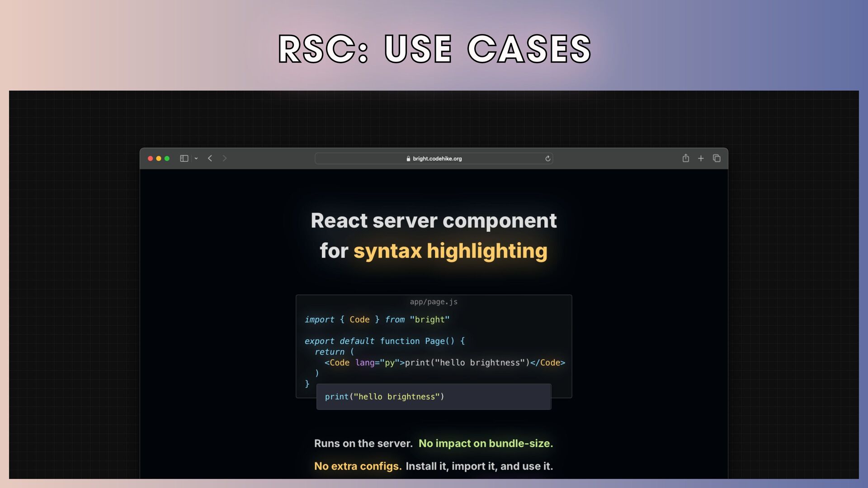Click the print("hello brightness") output box
The image size is (868, 488).
point(434,397)
